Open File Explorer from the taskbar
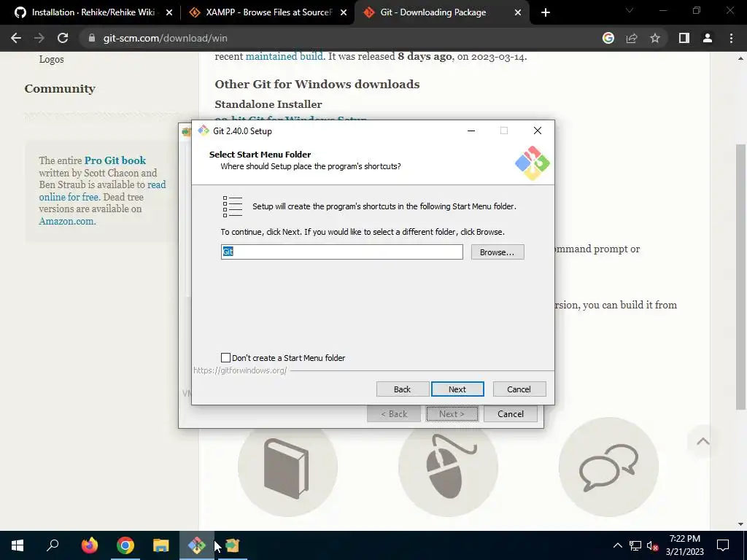Viewport: 747px width, 560px height. [x=161, y=545]
